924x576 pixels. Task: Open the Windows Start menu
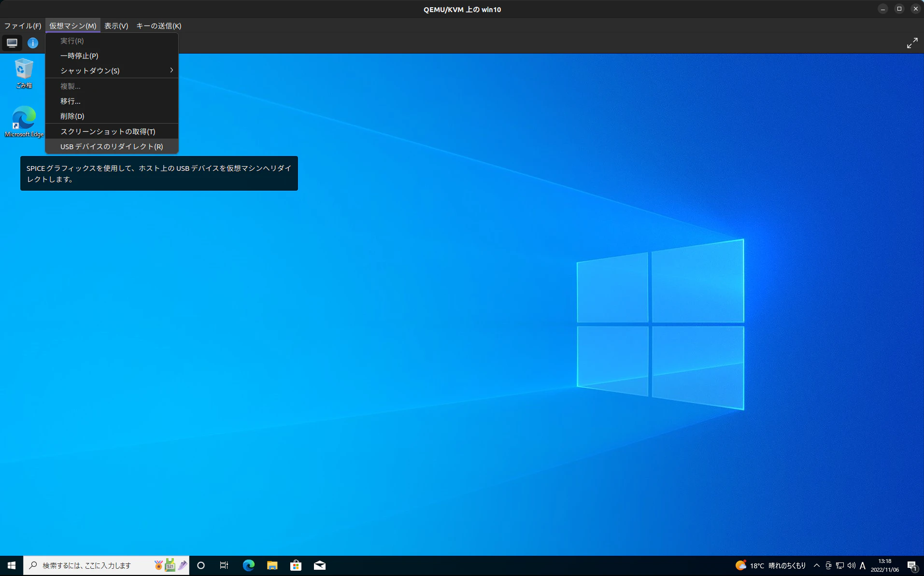click(x=12, y=565)
